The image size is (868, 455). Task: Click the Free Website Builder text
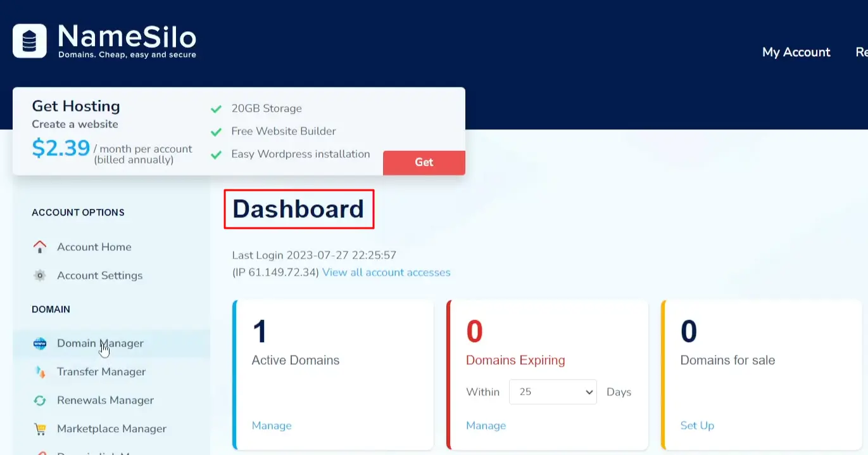(284, 131)
